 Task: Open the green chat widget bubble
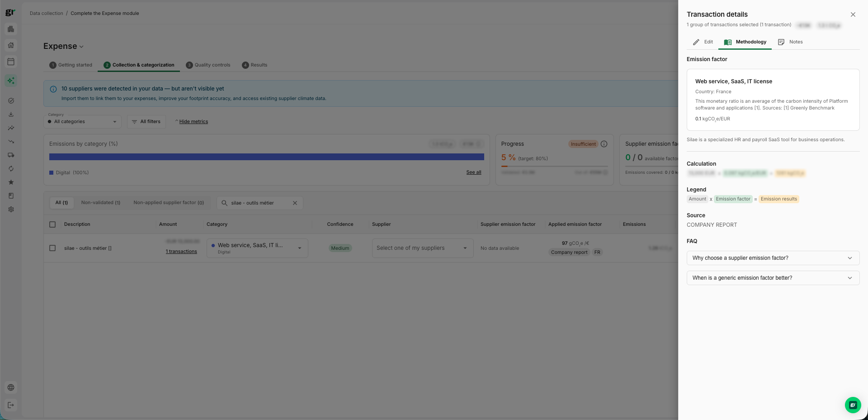[x=853, y=405]
